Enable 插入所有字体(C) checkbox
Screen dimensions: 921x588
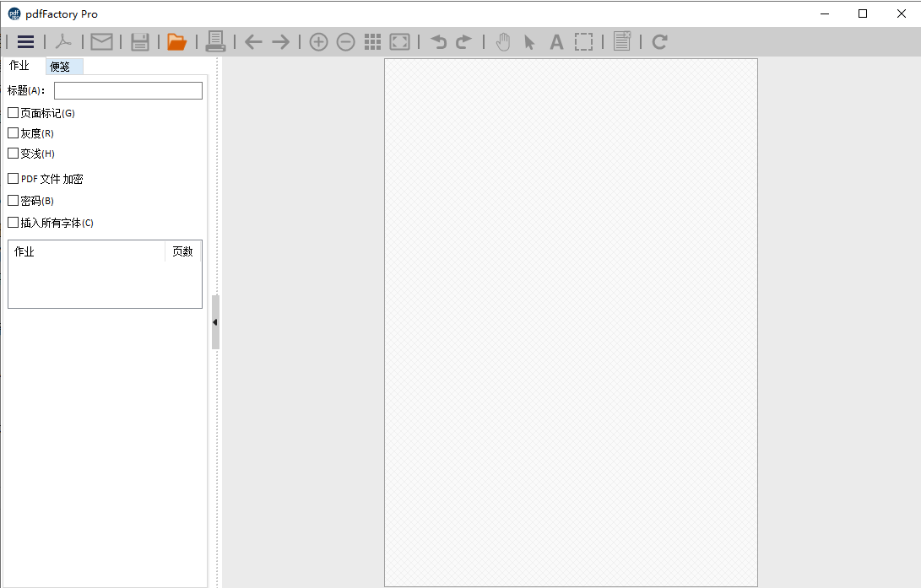tap(14, 223)
